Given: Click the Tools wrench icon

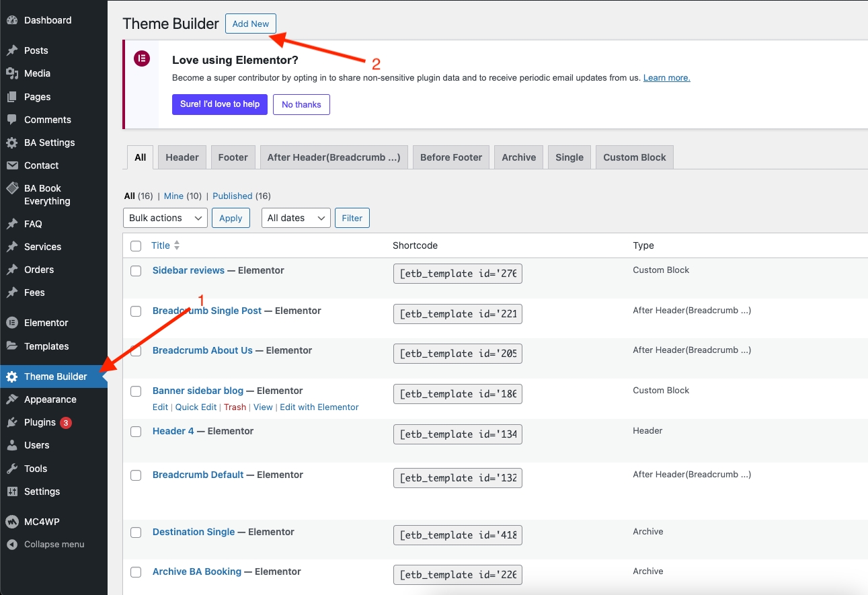Looking at the screenshot, I should pos(11,469).
